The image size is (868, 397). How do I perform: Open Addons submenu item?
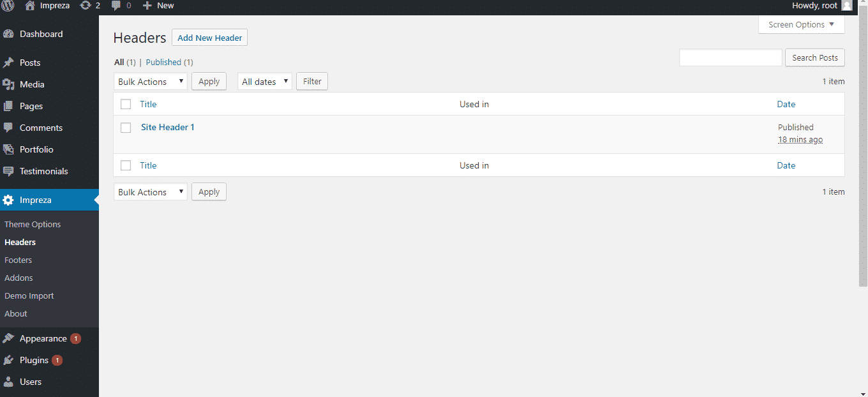coord(19,278)
